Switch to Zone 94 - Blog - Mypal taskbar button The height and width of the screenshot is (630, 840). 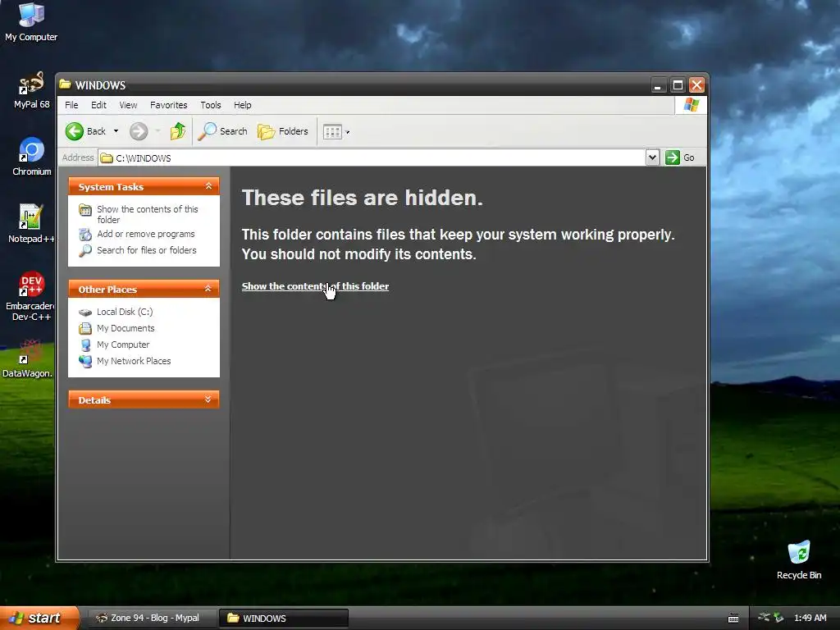(x=152, y=619)
